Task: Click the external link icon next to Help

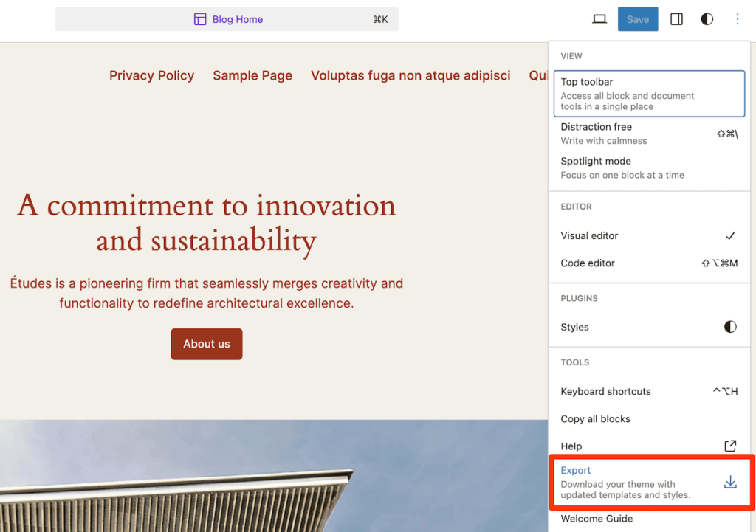Action: (729, 446)
